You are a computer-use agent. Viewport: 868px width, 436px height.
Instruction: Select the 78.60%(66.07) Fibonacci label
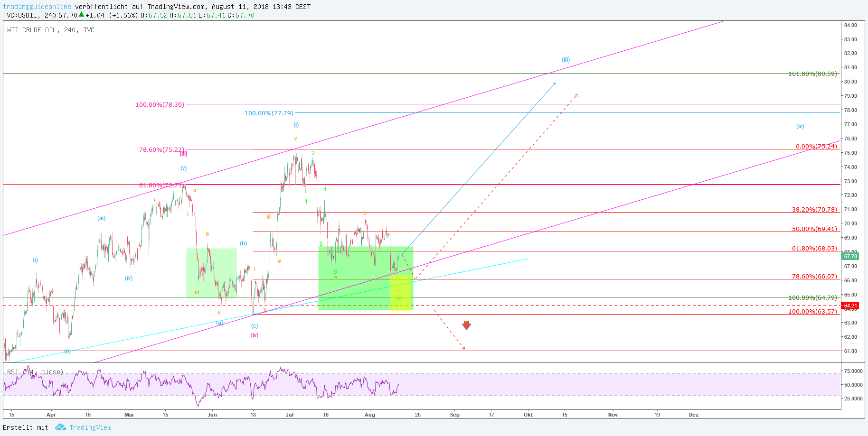point(814,277)
